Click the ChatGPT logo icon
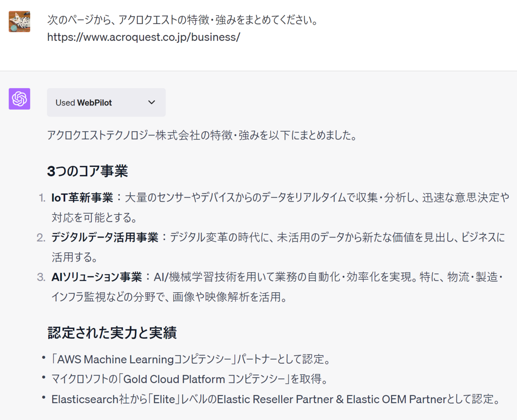This screenshot has height=420, width=517. [19, 99]
